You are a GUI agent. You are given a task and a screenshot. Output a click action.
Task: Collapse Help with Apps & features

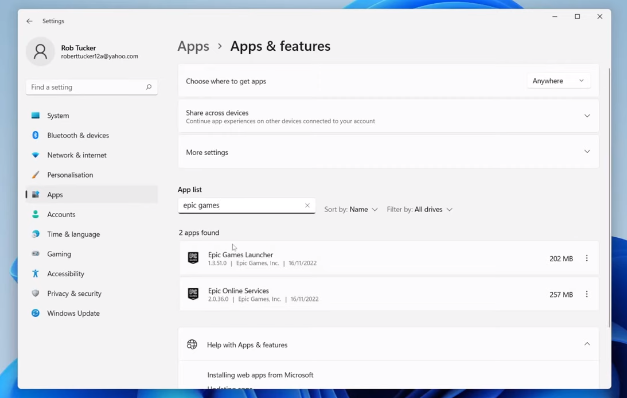pos(587,344)
